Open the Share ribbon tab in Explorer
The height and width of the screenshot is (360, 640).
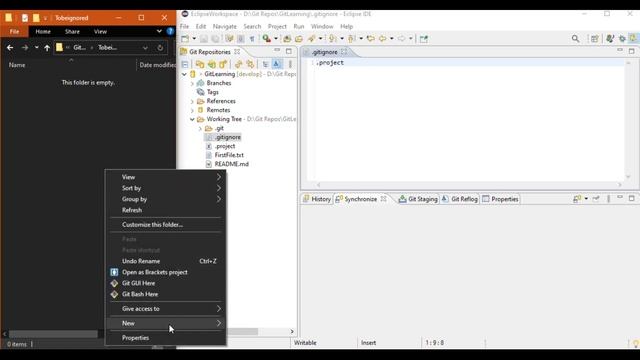[72, 31]
